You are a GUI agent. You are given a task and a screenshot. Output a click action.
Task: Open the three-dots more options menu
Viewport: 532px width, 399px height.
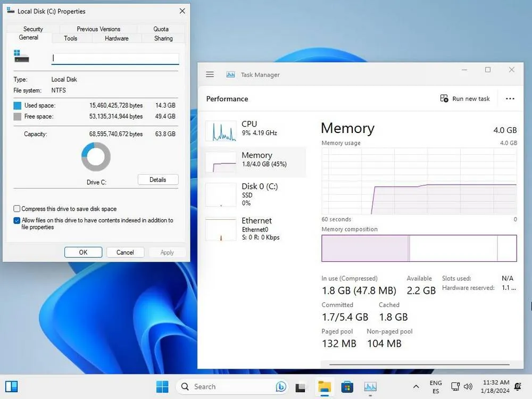(x=510, y=99)
